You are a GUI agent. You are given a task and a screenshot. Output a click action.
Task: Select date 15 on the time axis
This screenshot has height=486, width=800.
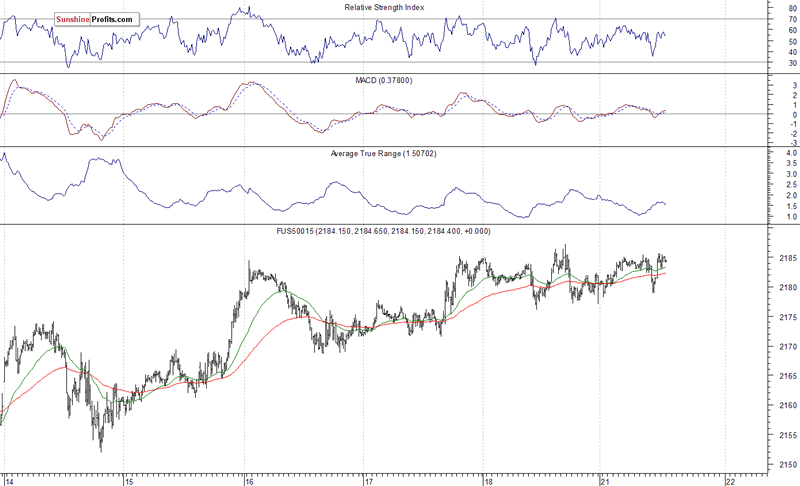point(128,480)
